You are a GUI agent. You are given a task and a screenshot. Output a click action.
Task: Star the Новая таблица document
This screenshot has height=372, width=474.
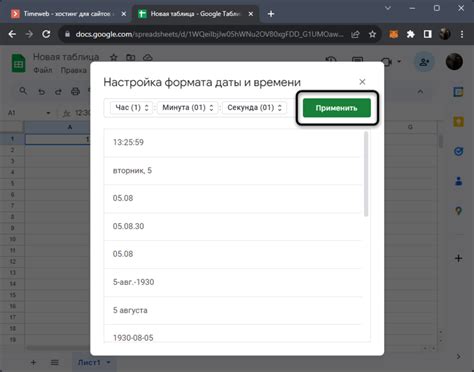click(114, 58)
